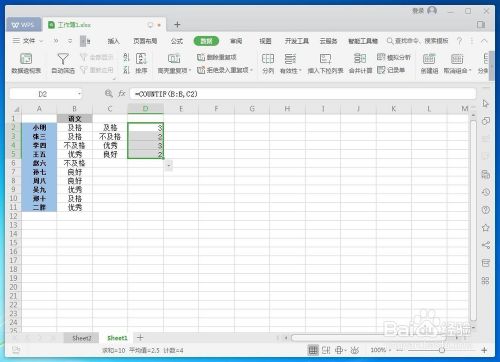Toggle Reading Mode crosshair icon
The image size is (500, 362).
340,350
